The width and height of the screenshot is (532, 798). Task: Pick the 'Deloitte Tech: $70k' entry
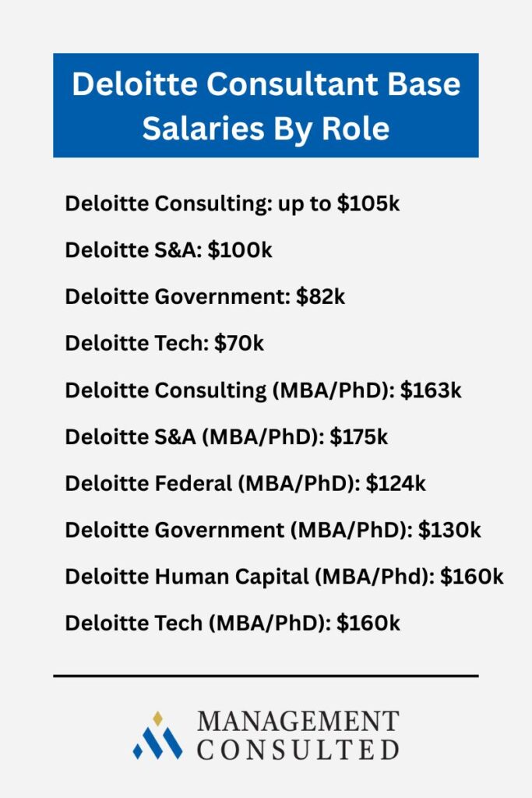[x=164, y=344]
